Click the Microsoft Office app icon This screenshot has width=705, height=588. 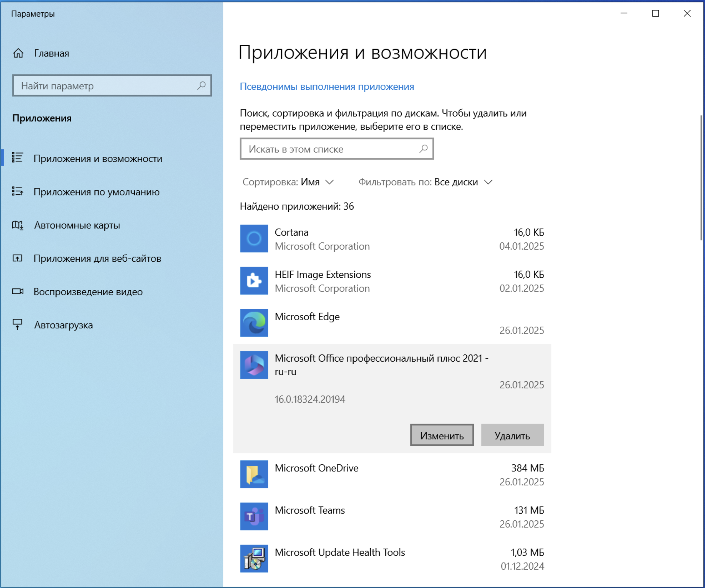[254, 365]
